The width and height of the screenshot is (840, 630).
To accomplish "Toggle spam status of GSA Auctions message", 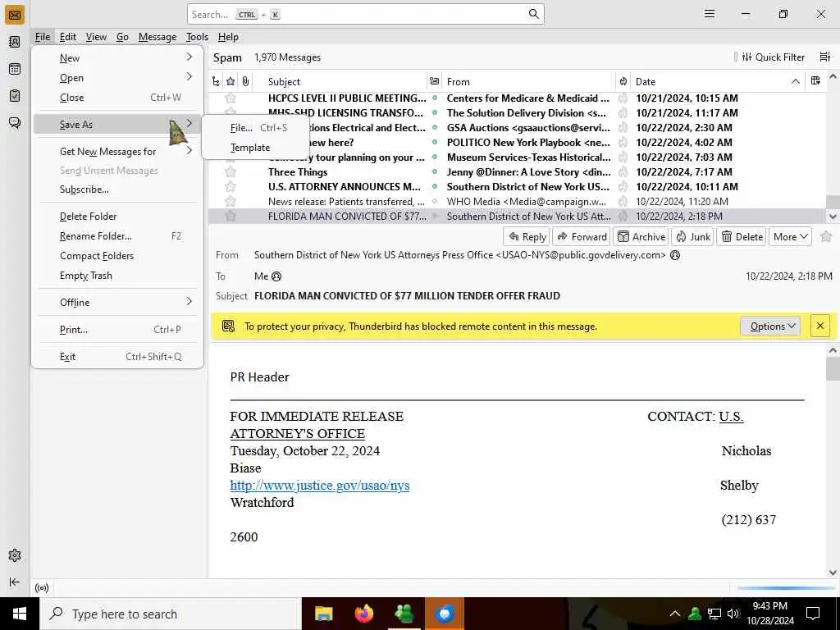I will (x=623, y=127).
